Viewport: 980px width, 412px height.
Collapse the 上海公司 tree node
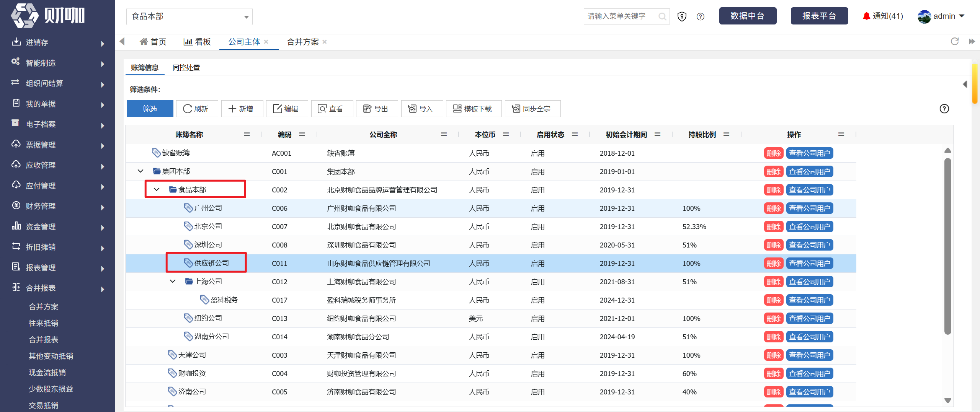tap(173, 281)
